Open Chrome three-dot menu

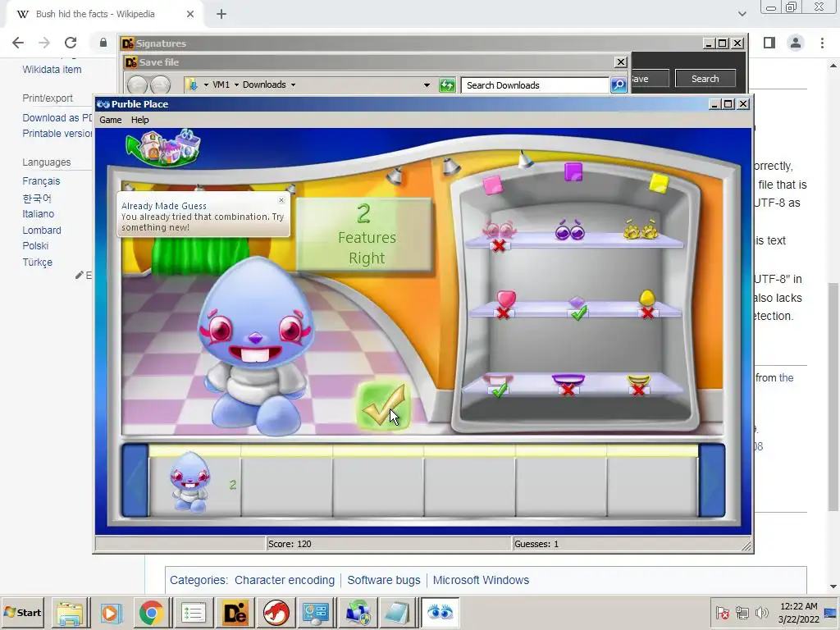click(x=822, y=43)
